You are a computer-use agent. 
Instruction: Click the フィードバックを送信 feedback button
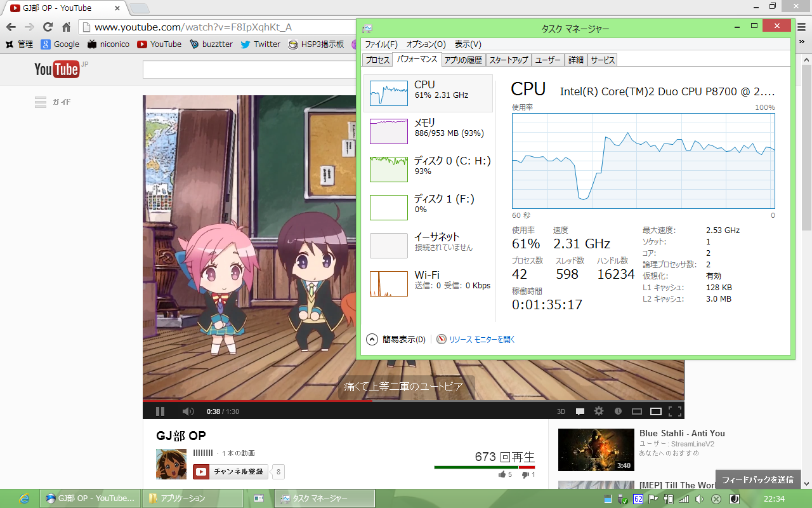tap(757, 479)
